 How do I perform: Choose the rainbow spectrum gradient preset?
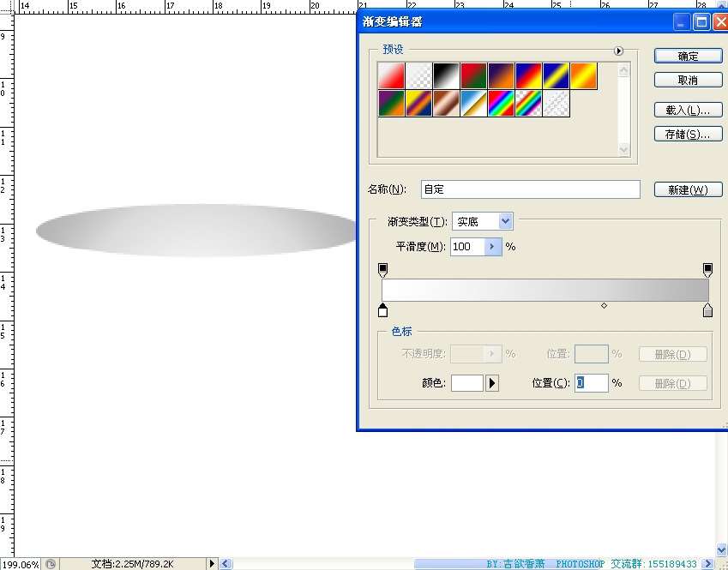tap(502, 104)
